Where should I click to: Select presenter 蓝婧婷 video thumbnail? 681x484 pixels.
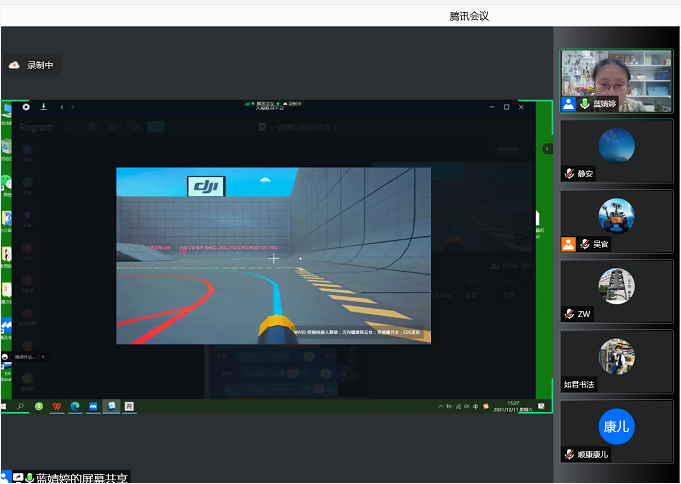point(616,81)
